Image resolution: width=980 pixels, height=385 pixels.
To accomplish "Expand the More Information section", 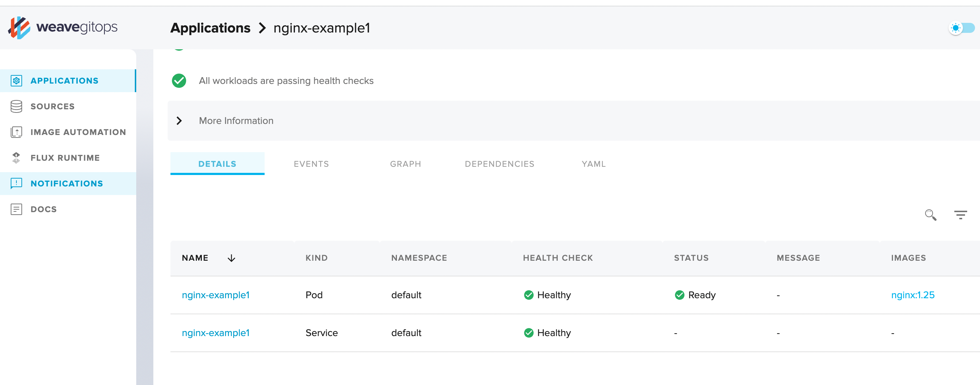I will [179, 121].
